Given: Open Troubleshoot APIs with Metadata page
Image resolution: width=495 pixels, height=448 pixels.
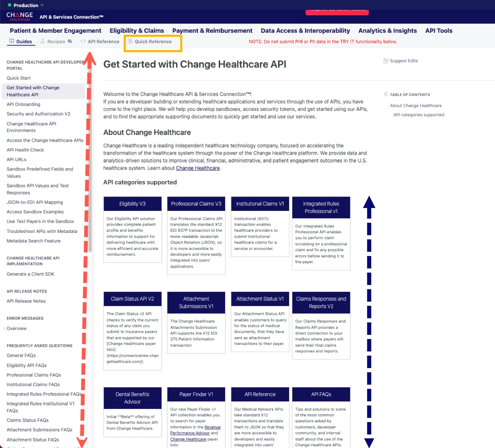Looking at the screenshot, I should point(42,231).
